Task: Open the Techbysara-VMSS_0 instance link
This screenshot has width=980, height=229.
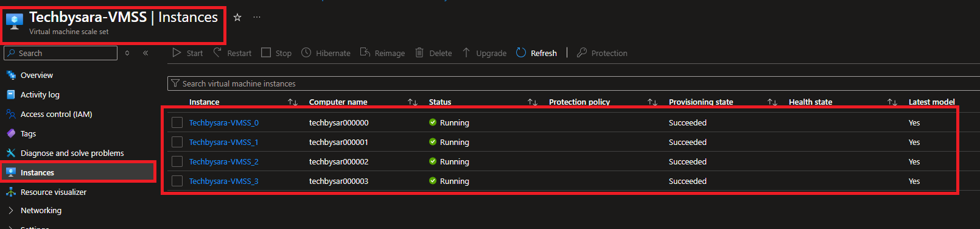Action: pyautogui.click(x=223, y=122)
